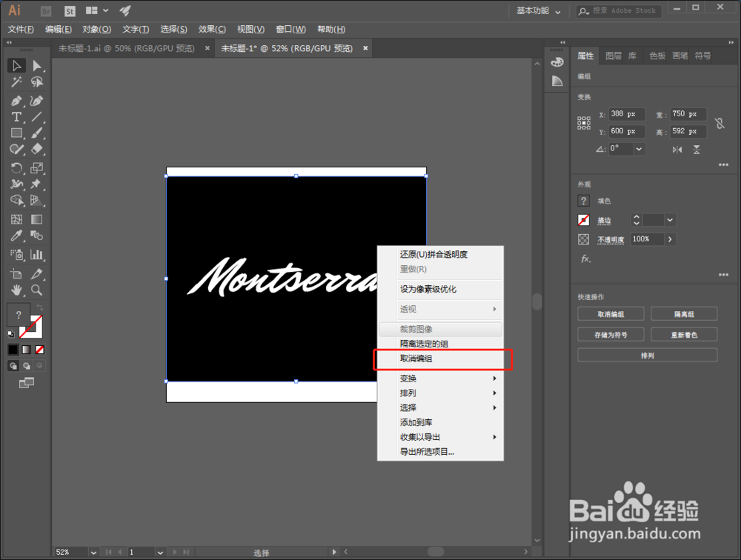Expand the opacity slider arrow
This screenshot has height=560, width=741.
(670, 239)
